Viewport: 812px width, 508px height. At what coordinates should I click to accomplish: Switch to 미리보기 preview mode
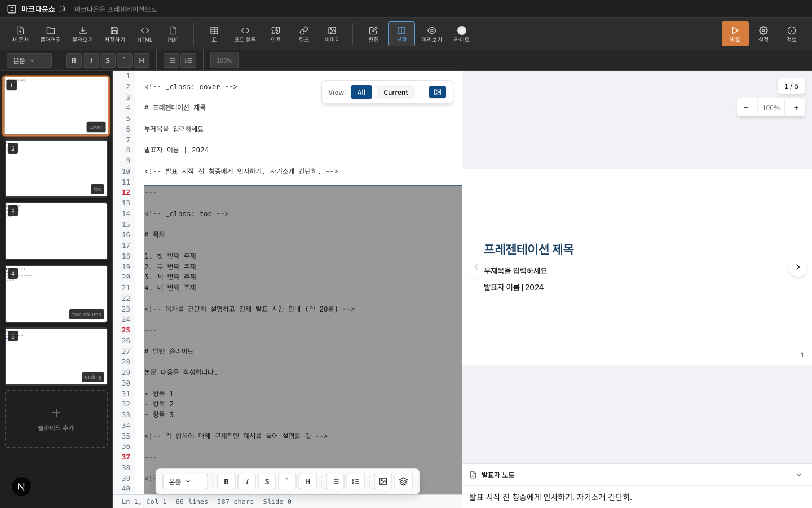431,34
